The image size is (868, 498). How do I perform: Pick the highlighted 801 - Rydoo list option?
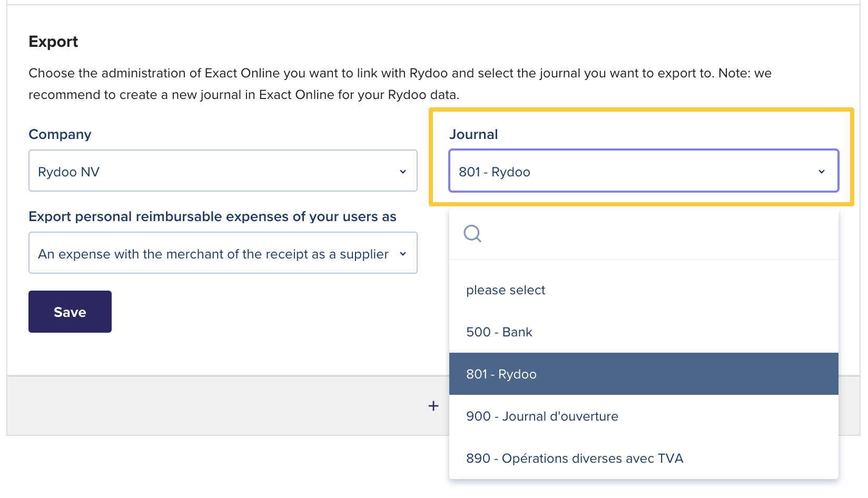[x=501, y=374]
